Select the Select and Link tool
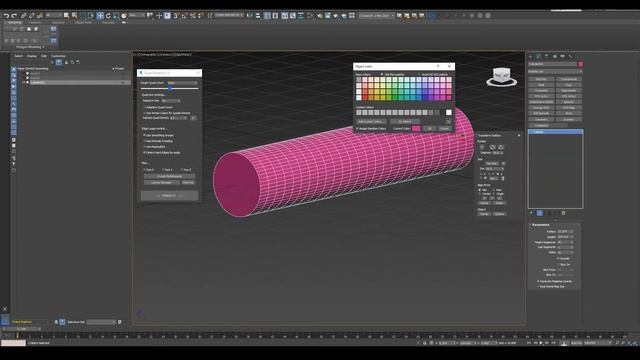This screenshot has width=640, height=360. coord(23,16)
